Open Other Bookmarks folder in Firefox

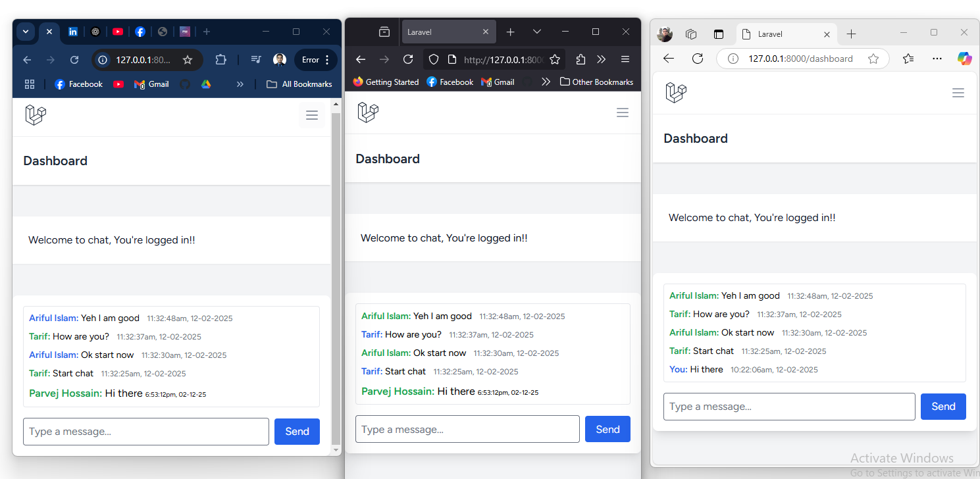tap(596, 82)
